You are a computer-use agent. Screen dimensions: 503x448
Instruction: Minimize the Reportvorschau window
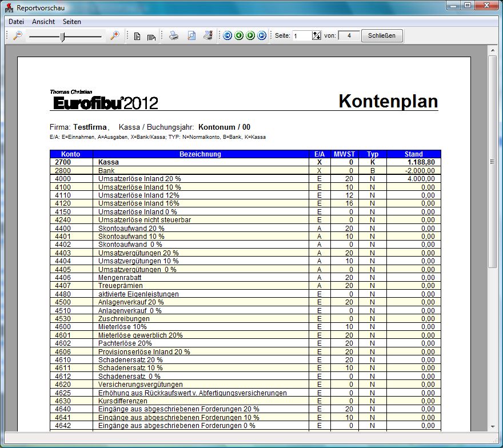[453, 6]
